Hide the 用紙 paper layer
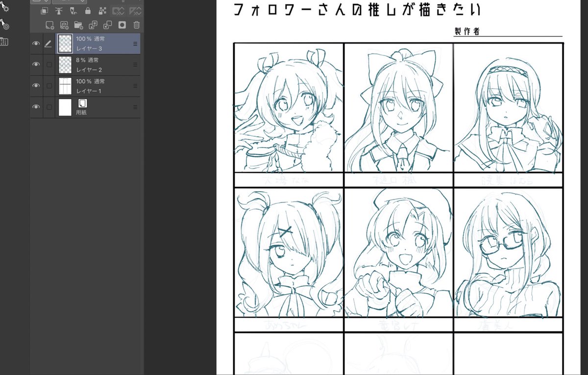 (36, 107)
